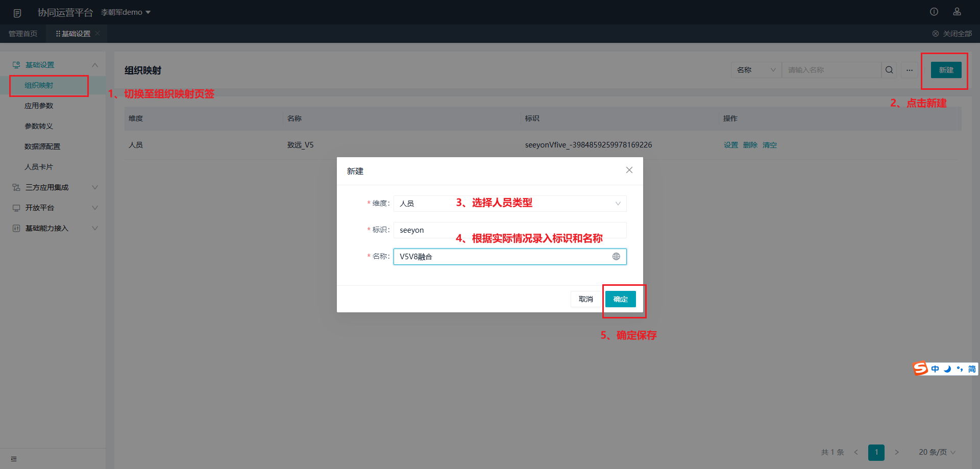The height and width of the screenshot is (469, 980).
Task: Select 参数转义 in the sidebar
Action: click(x=39, y=126)
